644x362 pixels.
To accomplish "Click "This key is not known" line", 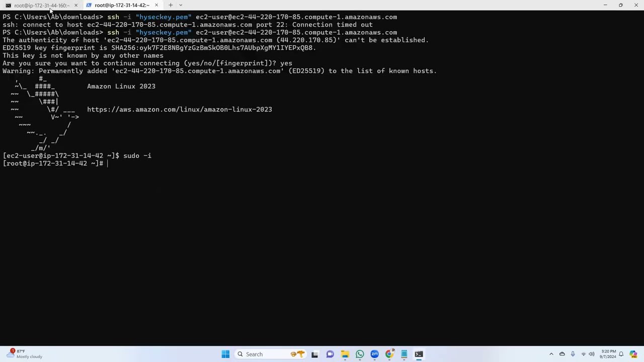I will (83, 56).
